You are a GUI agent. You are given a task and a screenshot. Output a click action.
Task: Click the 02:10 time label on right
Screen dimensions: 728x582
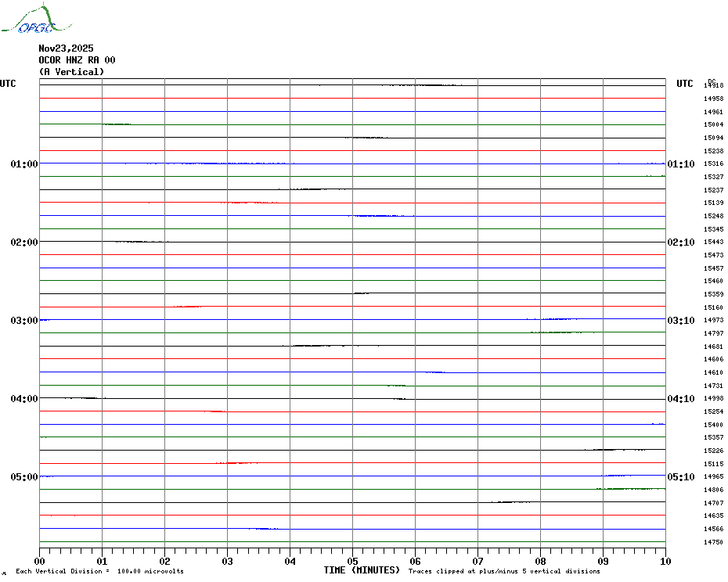[x=680, y=242]
